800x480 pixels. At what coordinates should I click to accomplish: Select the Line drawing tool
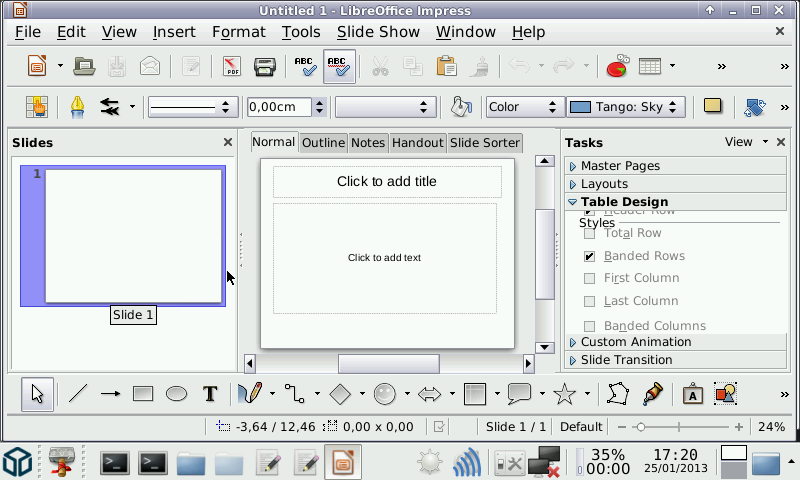(x=78, y=394)
